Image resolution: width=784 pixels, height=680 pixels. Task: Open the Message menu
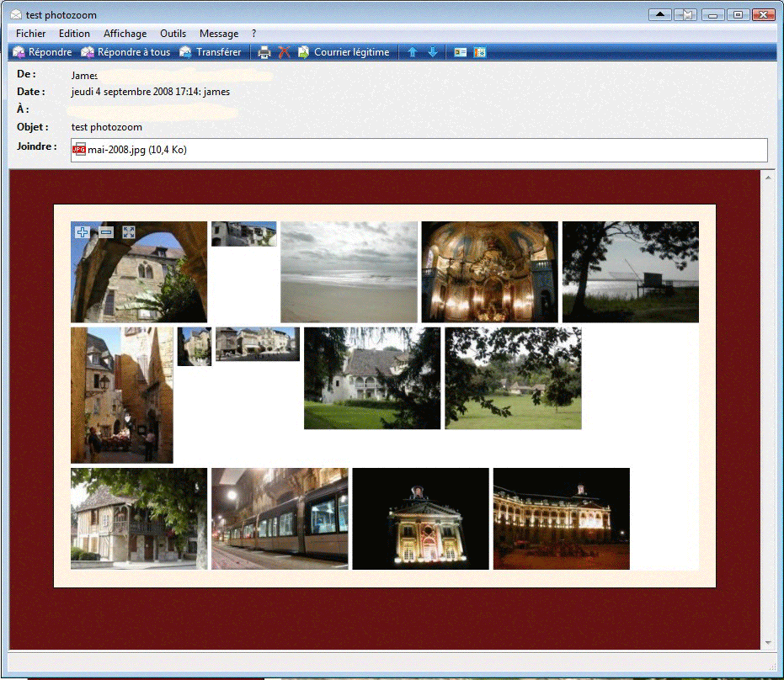(x=218, y=34)
